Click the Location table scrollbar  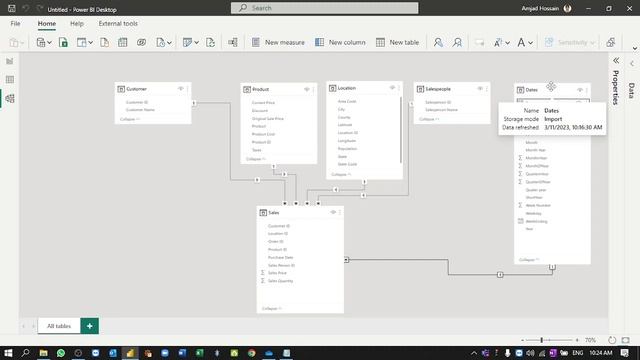pyautogui.click(x=401, y=130)
